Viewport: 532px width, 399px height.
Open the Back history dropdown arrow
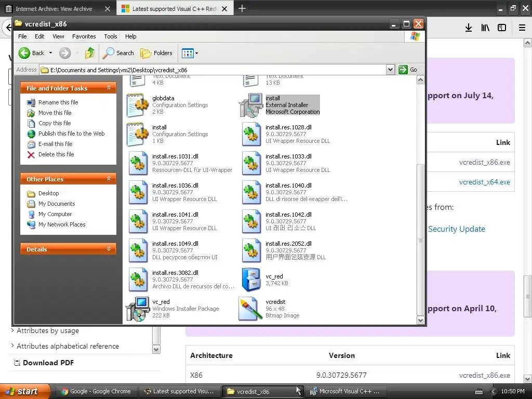(x=50, y=53)
